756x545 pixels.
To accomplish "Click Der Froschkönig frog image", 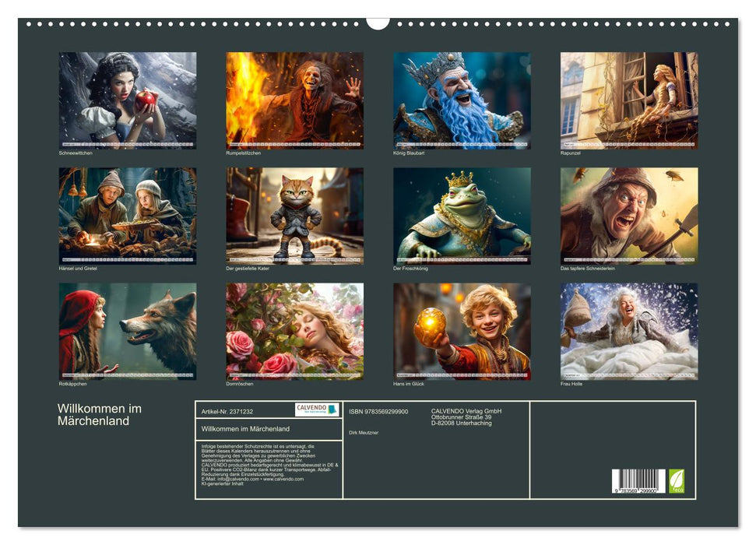I will point(462,216).
